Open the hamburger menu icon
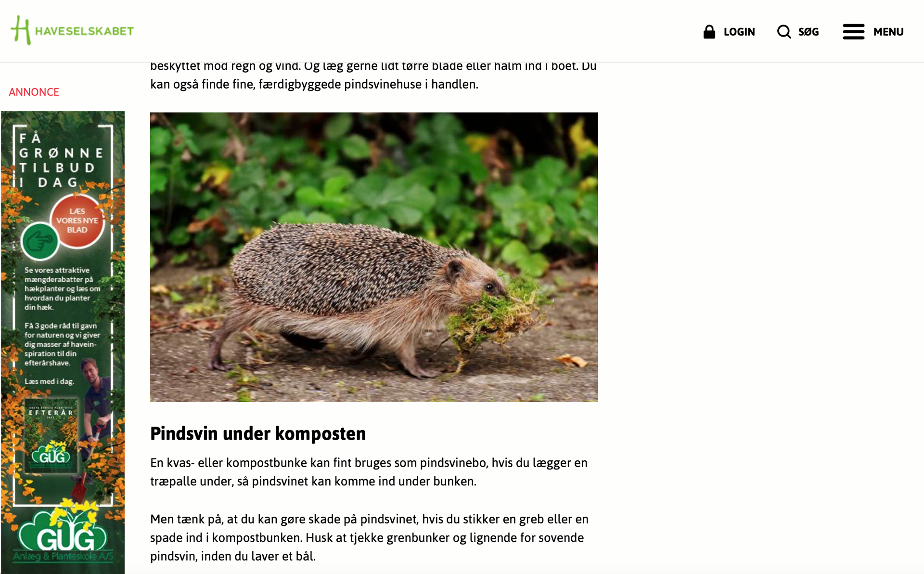The width and height of the screenshot is (924, 574). point(853,32)
